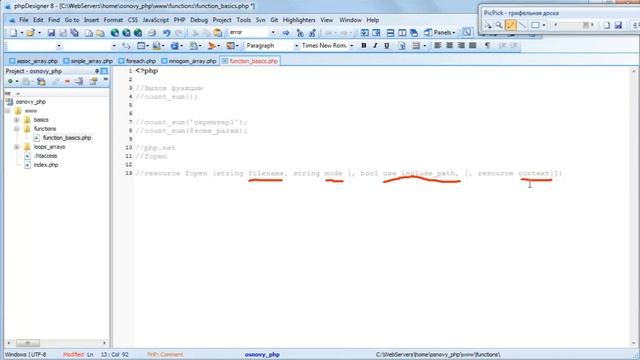The height and width of the screenshot is (360, 640).
Task: Justify text alignment
Action: pos(473,46)
